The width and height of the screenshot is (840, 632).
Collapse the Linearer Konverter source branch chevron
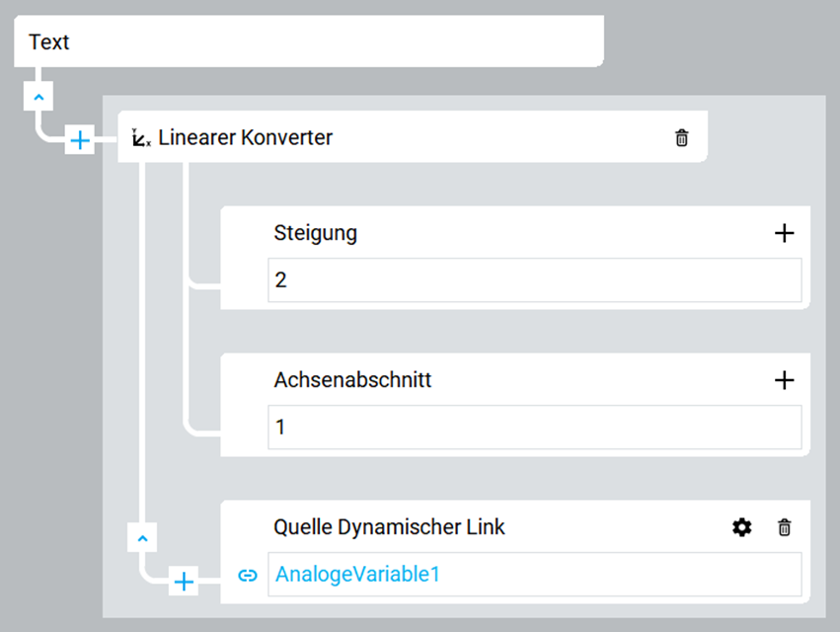coord(142,537)
